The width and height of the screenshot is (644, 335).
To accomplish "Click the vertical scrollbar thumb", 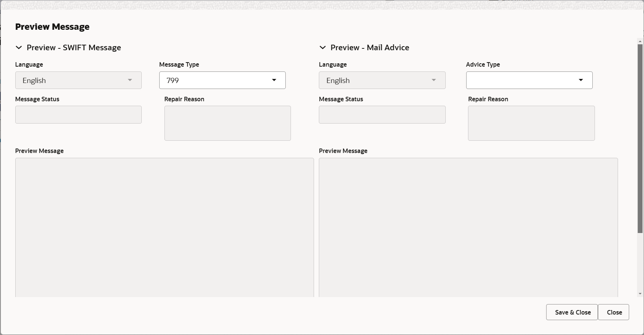I will point(640,139).
